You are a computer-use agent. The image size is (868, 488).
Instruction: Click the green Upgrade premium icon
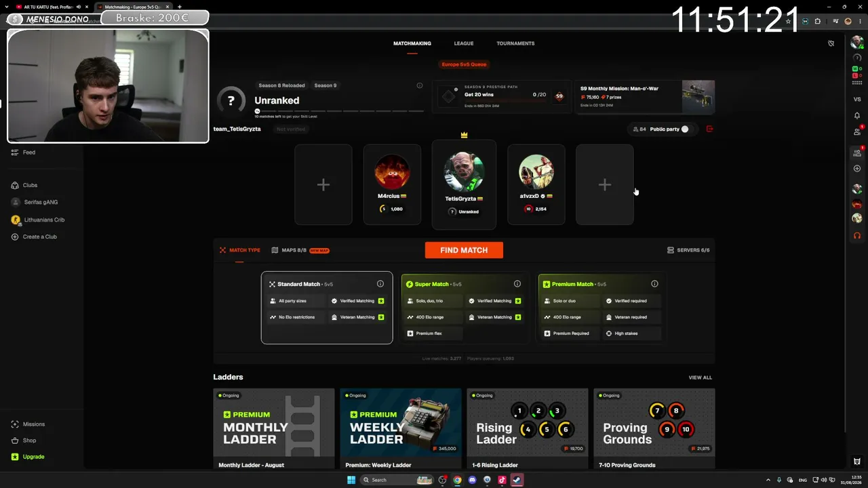coord(15,457)
